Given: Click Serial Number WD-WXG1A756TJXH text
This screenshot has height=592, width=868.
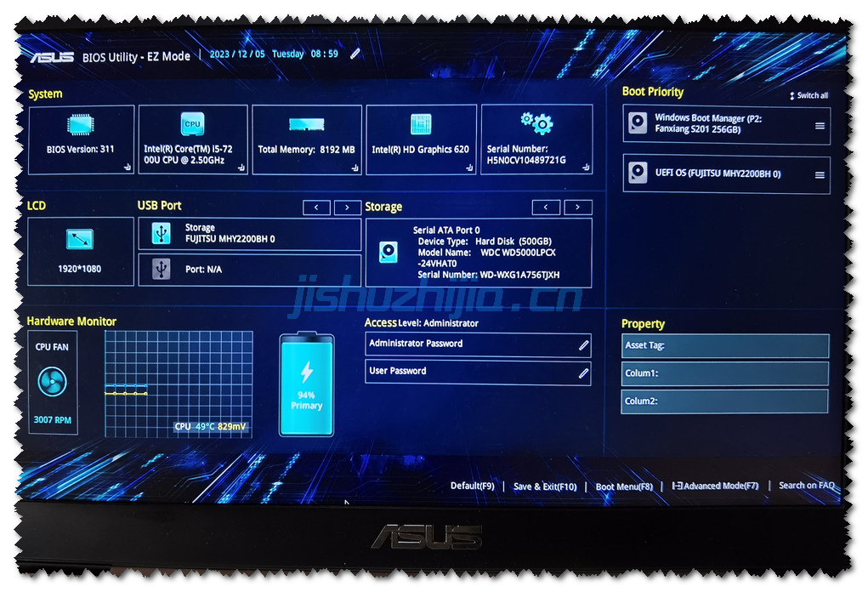Looking at the screenshot, I should point(488,275).
